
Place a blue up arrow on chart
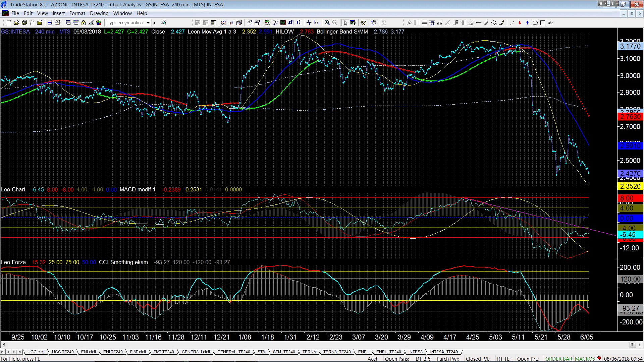(x=527, y=23)
